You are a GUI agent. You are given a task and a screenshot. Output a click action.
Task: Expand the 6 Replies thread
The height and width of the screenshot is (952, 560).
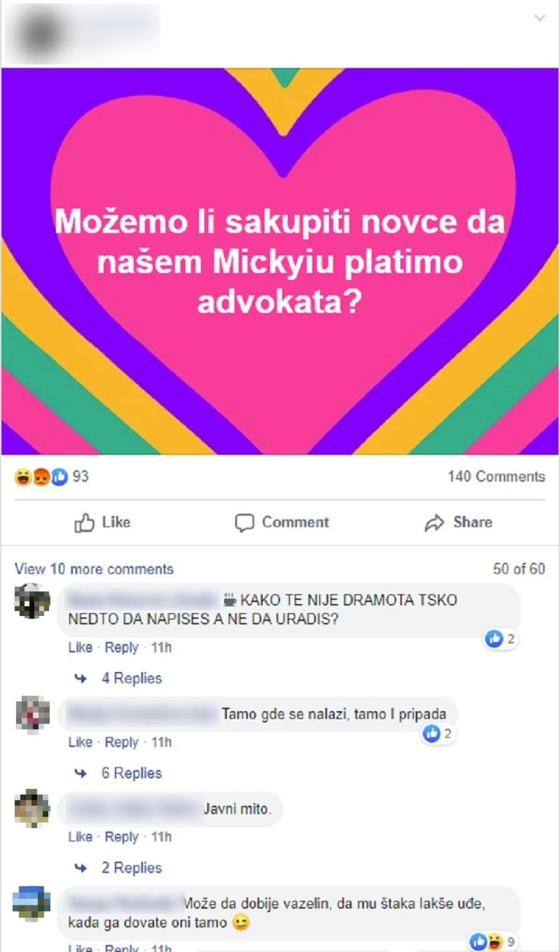[x=132, y=773]
